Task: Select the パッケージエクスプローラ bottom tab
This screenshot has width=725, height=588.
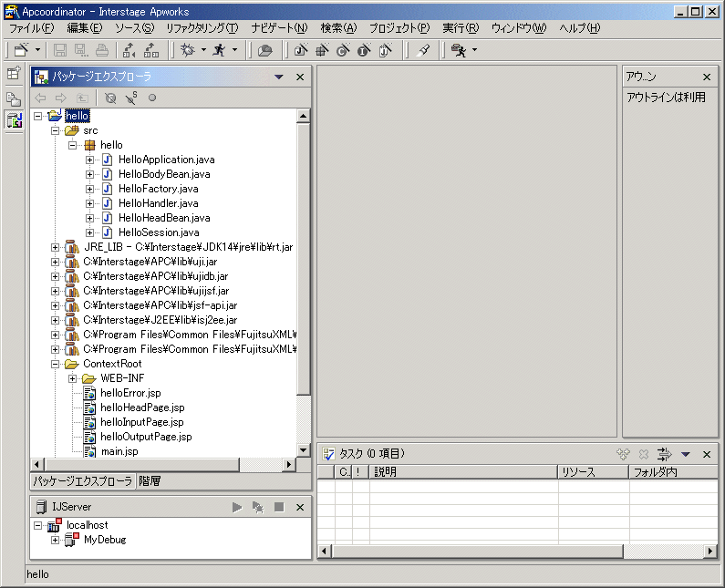Action: (83, 481)
